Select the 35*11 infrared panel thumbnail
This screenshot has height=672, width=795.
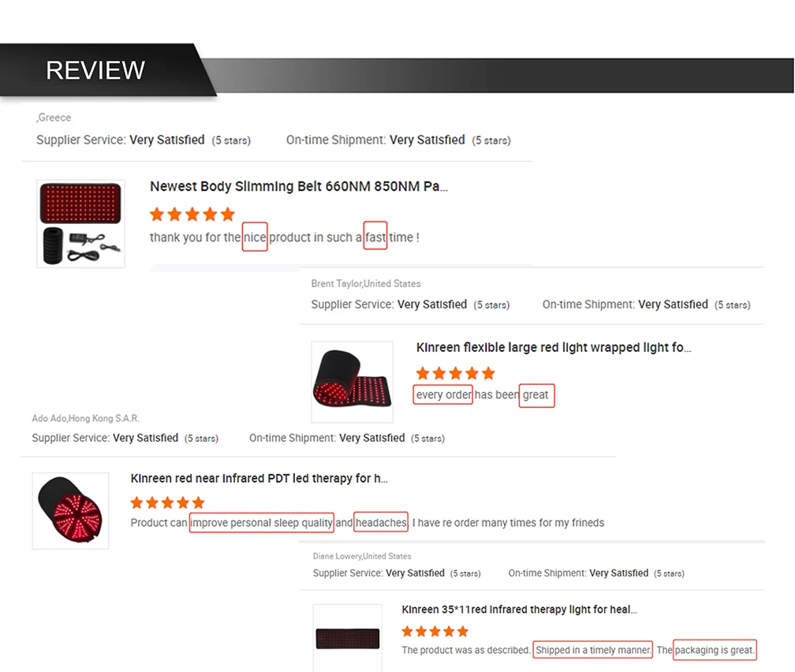(347, 638)
